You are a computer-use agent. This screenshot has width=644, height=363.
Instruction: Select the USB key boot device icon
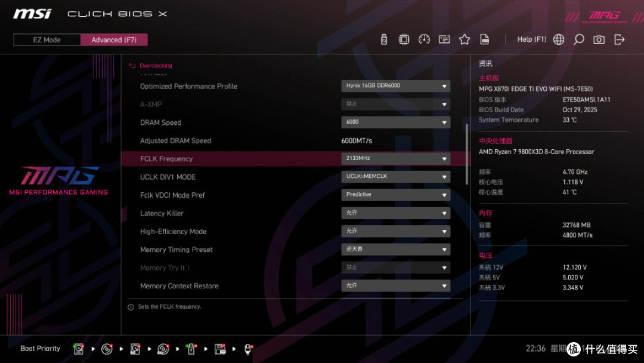pyautogui.click(x=191, y=349)
